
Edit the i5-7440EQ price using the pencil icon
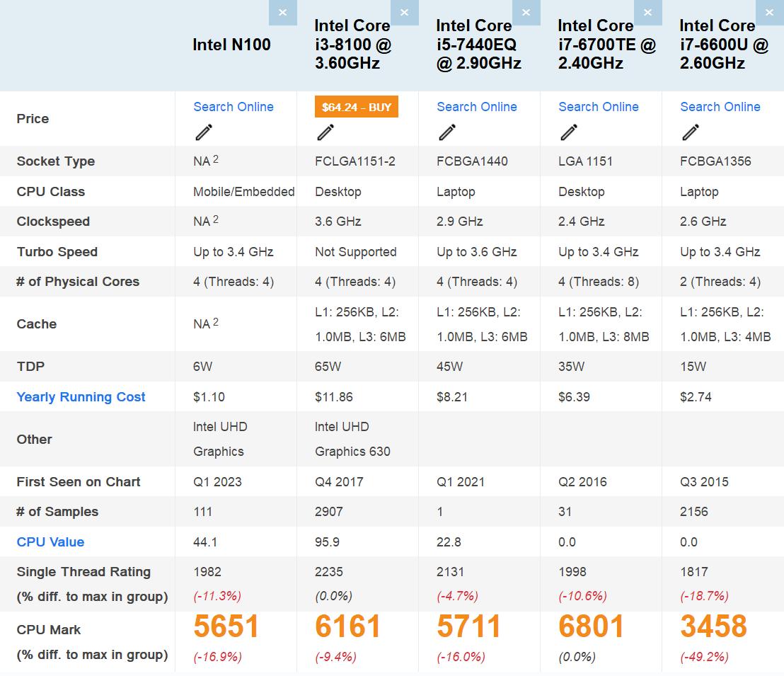pyautogui.click(x=446, y=132)
